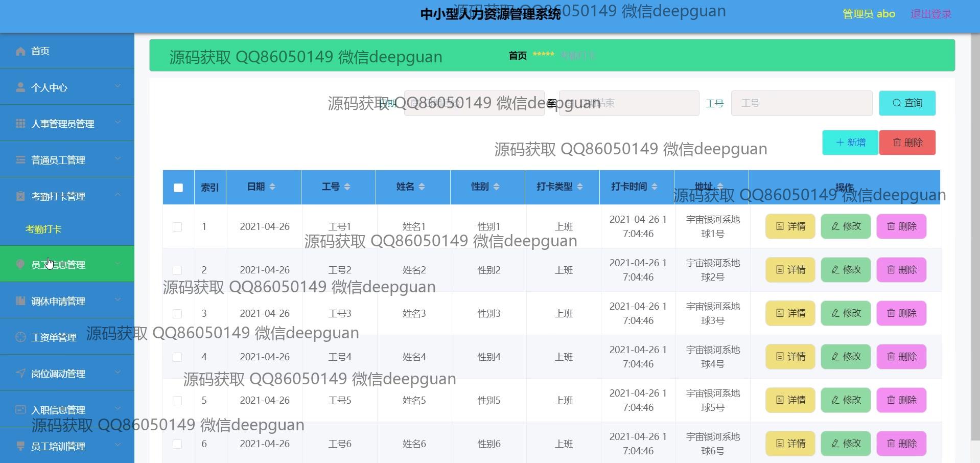Click the 退出登录 link
This screenshot has width=980, height=463.
point(930,14)
